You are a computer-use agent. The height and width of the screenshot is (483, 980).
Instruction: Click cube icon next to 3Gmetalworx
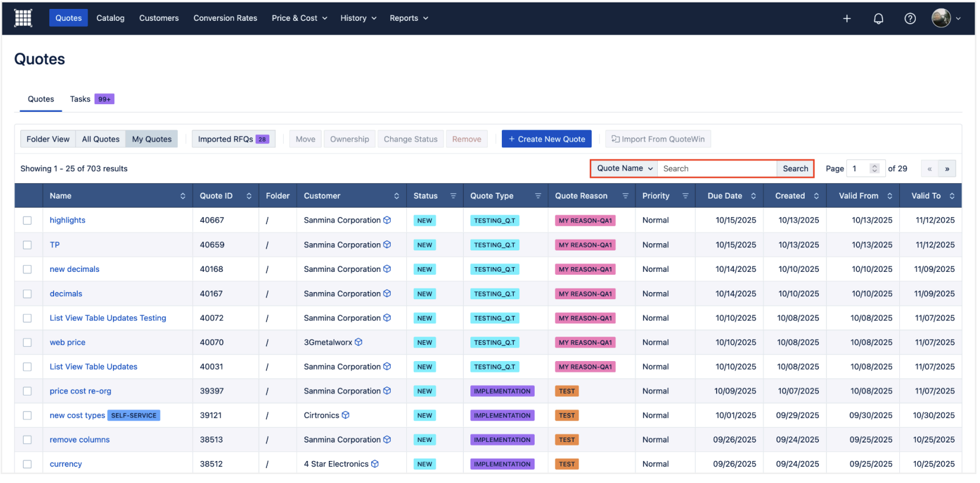[x=359, y=343]
